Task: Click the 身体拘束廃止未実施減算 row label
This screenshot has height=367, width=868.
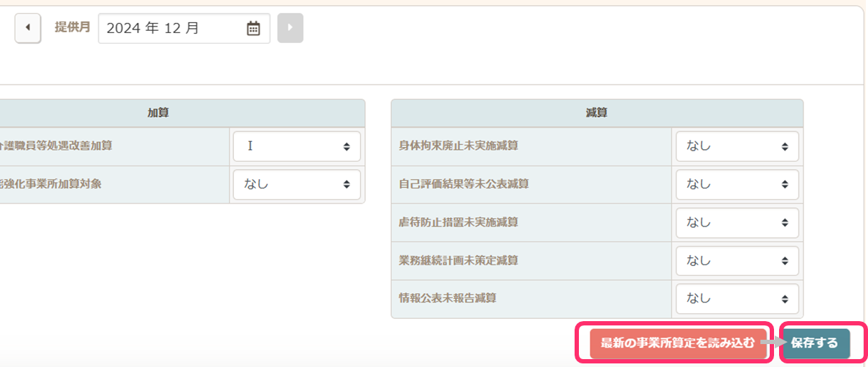Action: 458,146
